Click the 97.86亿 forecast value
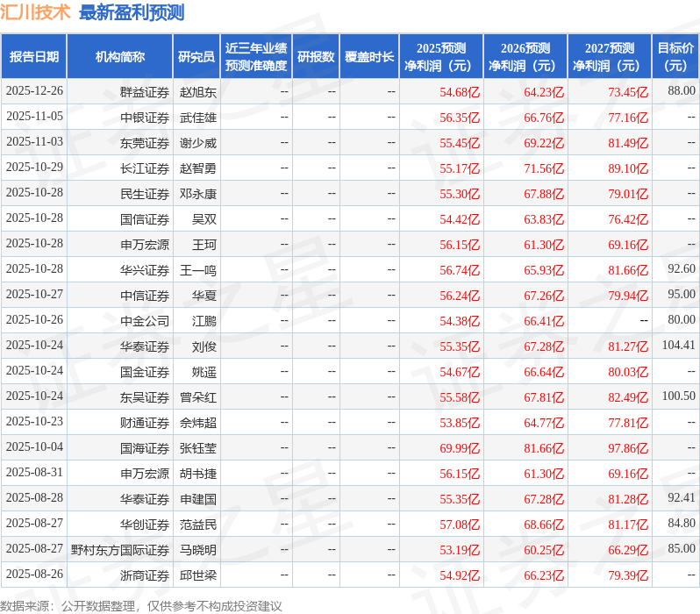The width and height of the screenshot is (700, 614). click(628, 449)
